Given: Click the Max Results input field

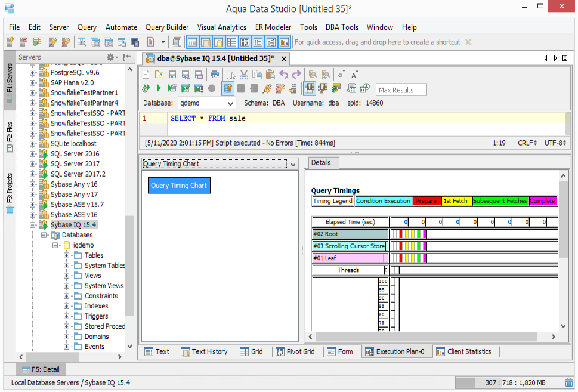Looking at the screenshot, I should tap(401, 90).
